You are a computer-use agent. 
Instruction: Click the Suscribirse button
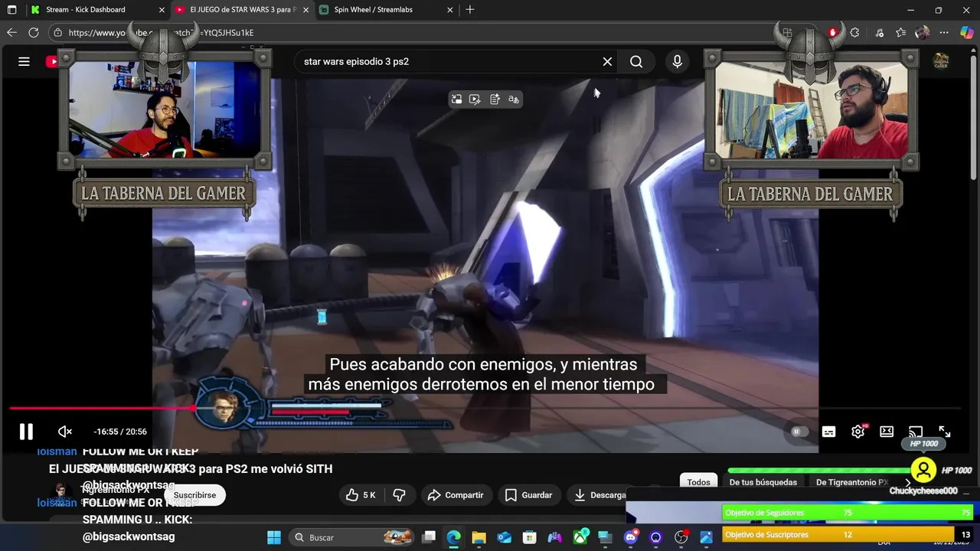194,495
